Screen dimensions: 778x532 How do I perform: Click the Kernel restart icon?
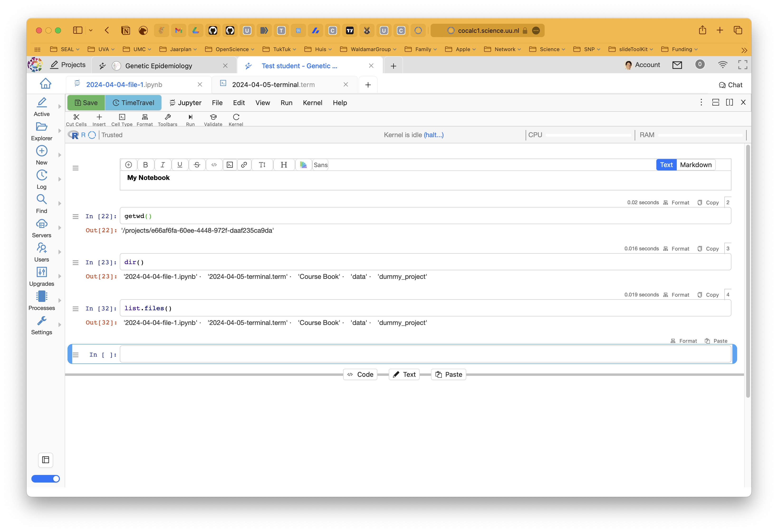pos(236,117)
